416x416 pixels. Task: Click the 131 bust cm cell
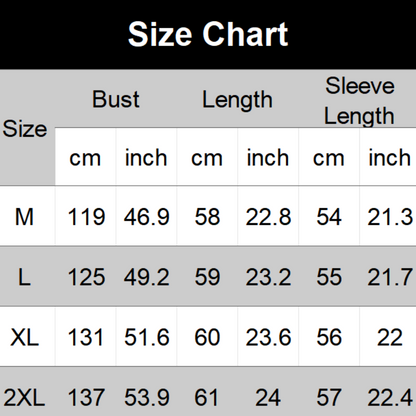[86, 337]
